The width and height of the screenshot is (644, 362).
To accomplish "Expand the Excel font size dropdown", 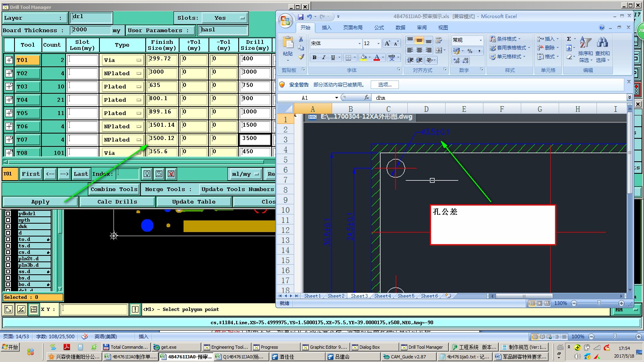I will (x=378, y=43).
